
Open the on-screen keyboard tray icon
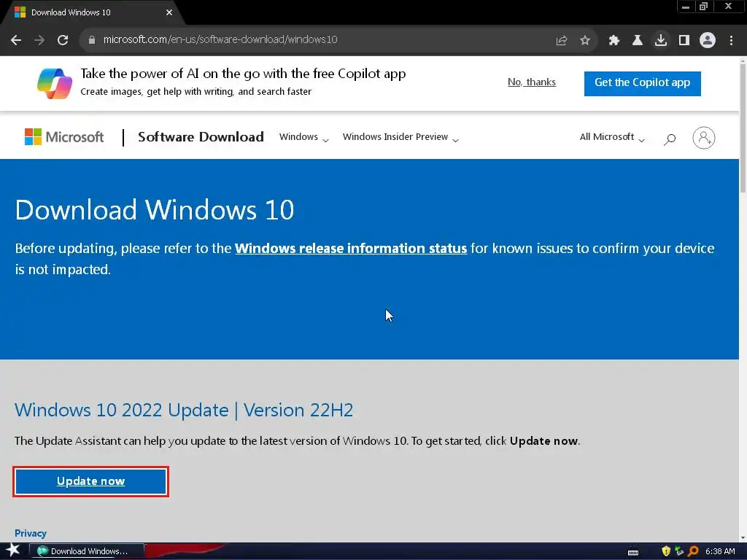click(633, 552)
